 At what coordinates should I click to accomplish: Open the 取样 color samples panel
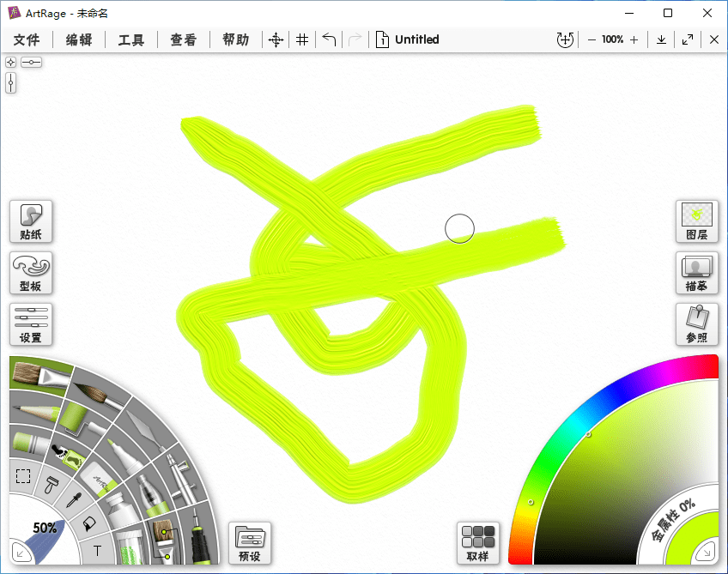[478, 543]
